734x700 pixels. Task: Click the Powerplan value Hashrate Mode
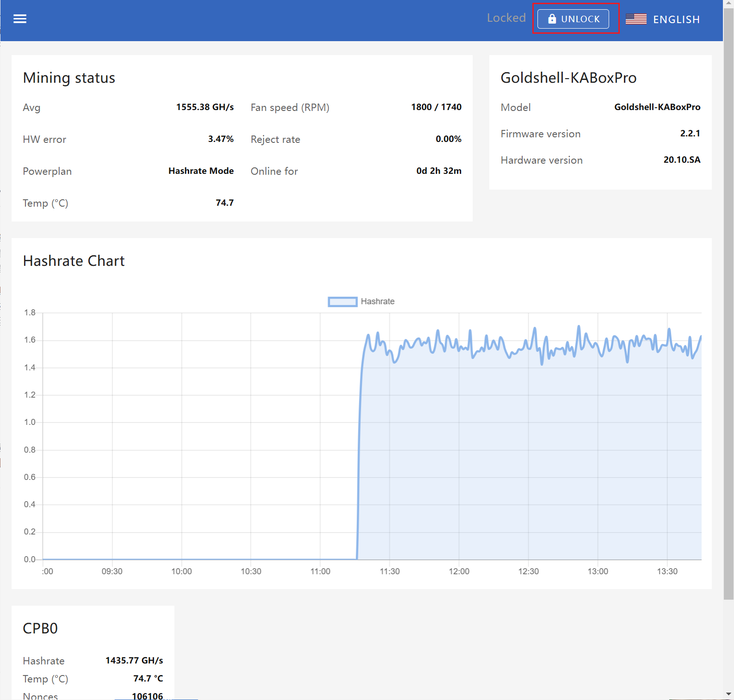pos(201,171)
